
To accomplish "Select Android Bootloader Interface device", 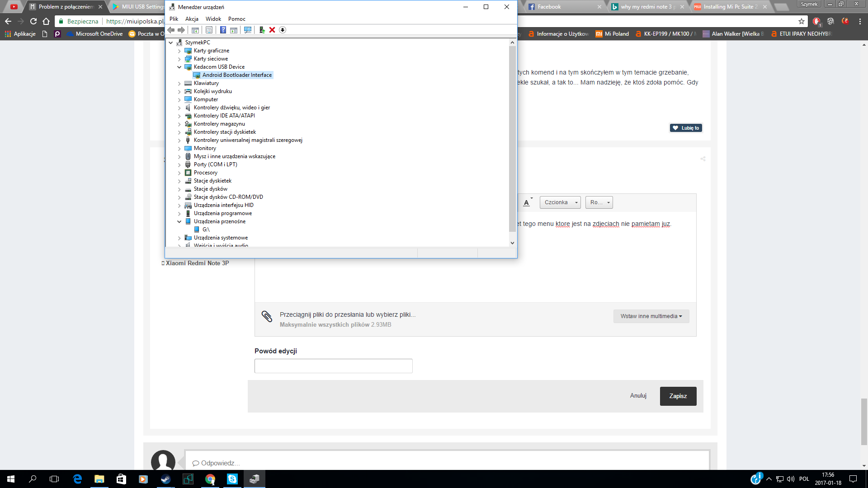I will (x=237, y=75).
